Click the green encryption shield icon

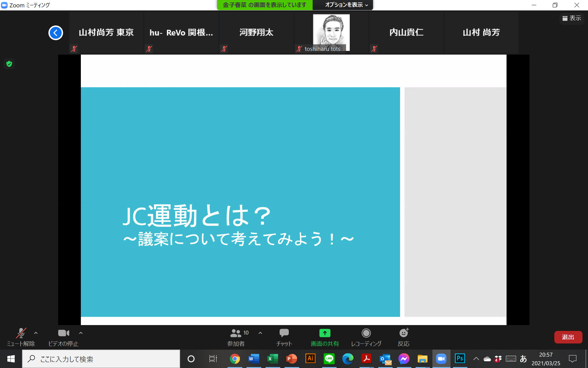click(x=9, y=64)
